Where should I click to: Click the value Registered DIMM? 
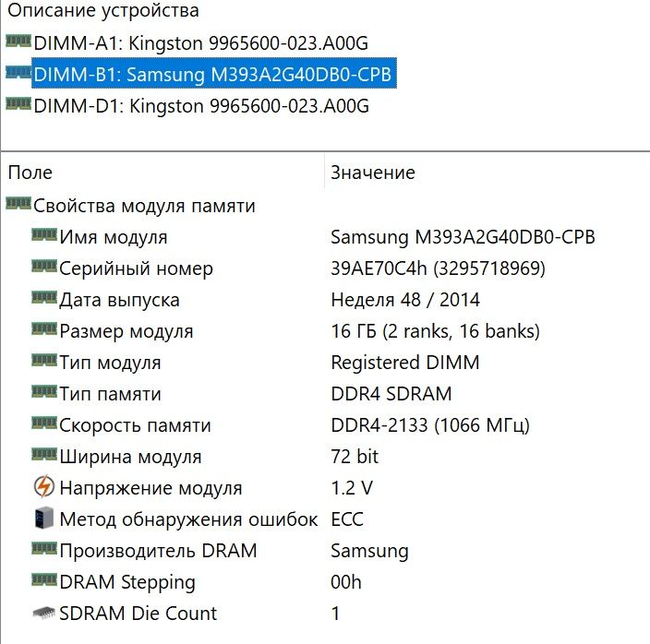pyautogui.click(x=405, y=364)
